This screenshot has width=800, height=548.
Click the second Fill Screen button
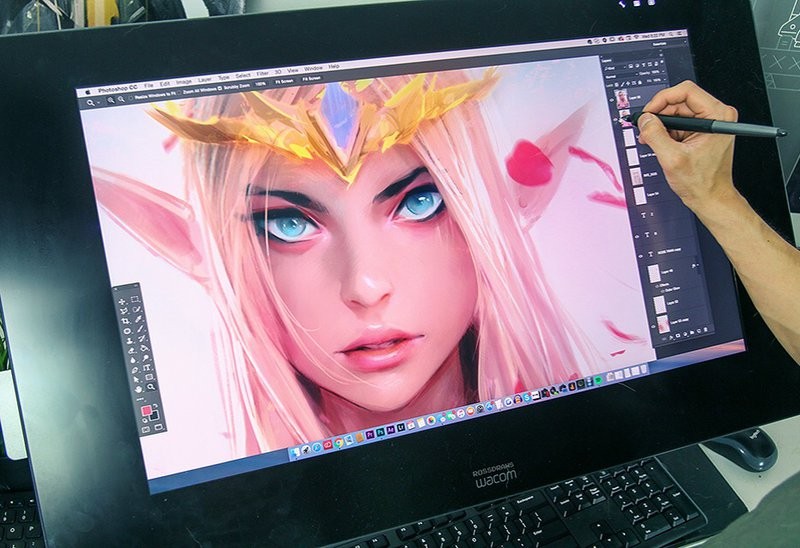[312, 79]
